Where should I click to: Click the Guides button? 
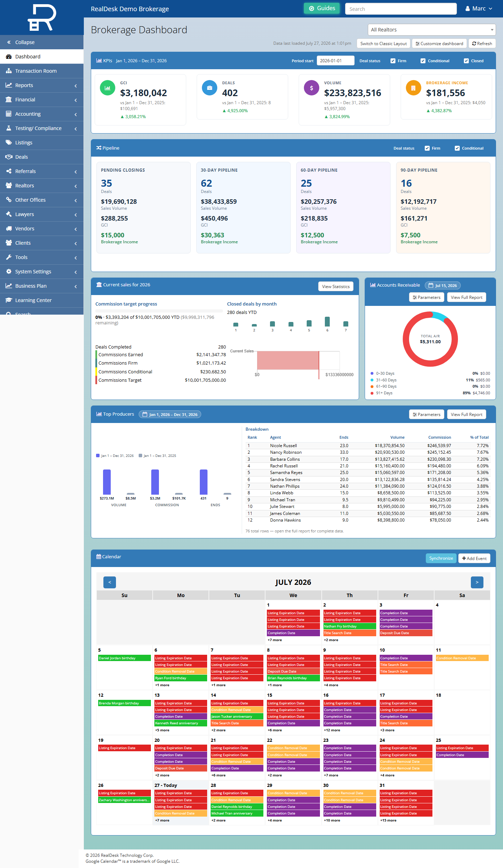[x=322, y=8]
